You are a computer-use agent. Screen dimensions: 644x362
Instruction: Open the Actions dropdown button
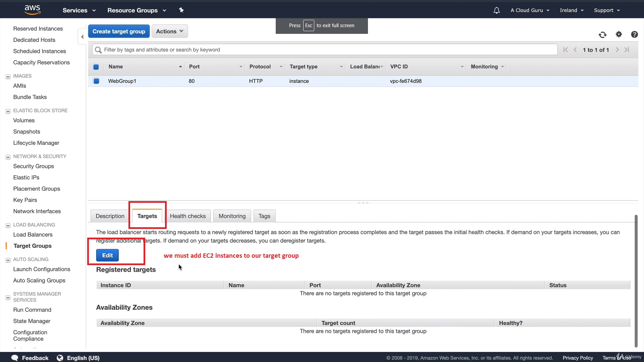coord(169,31)
